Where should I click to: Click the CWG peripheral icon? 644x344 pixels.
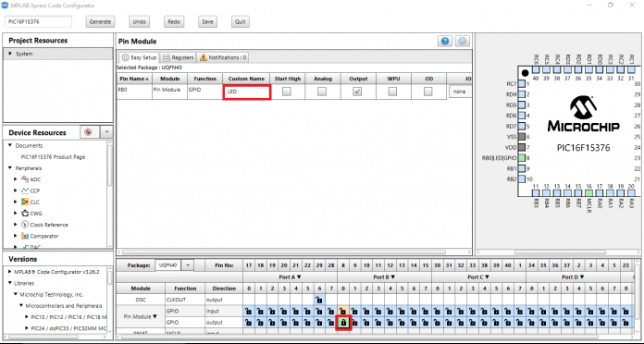[x=25, y=214]
